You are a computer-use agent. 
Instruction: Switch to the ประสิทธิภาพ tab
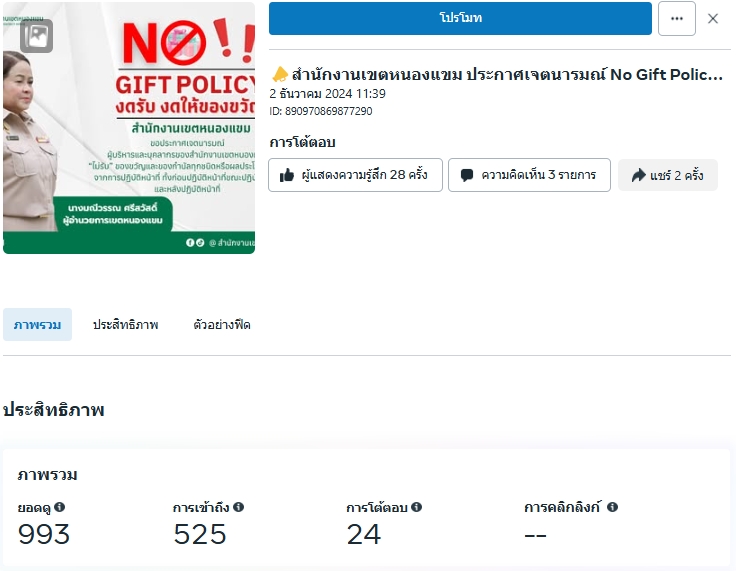pyautogui.click(x=125, y=325)
